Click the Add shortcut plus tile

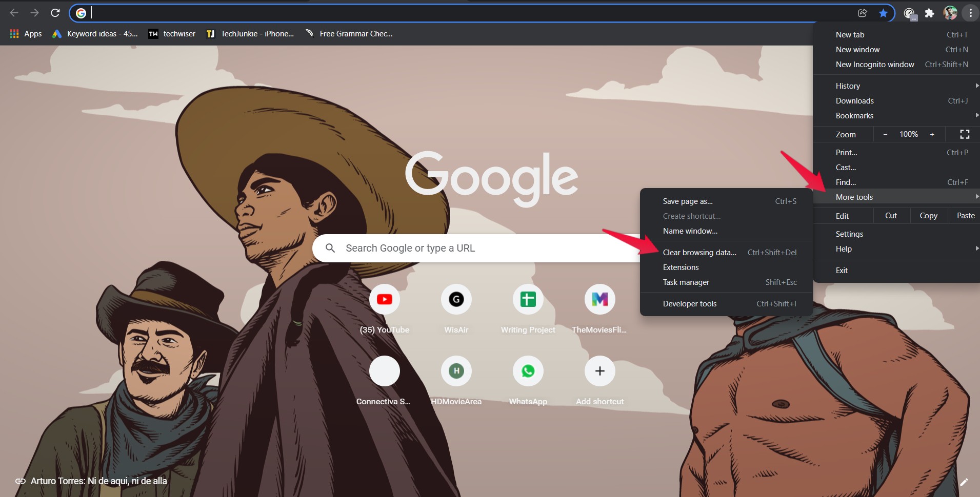tap(600, 381)
